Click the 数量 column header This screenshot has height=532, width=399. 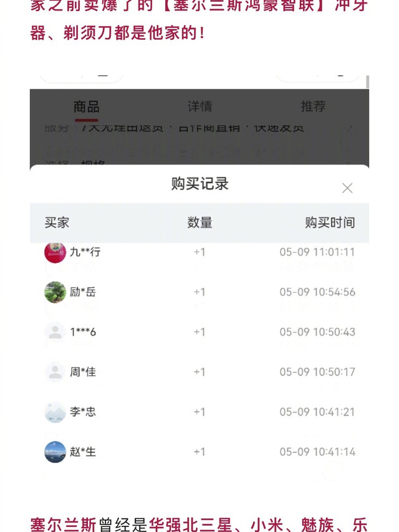(199, 223)
